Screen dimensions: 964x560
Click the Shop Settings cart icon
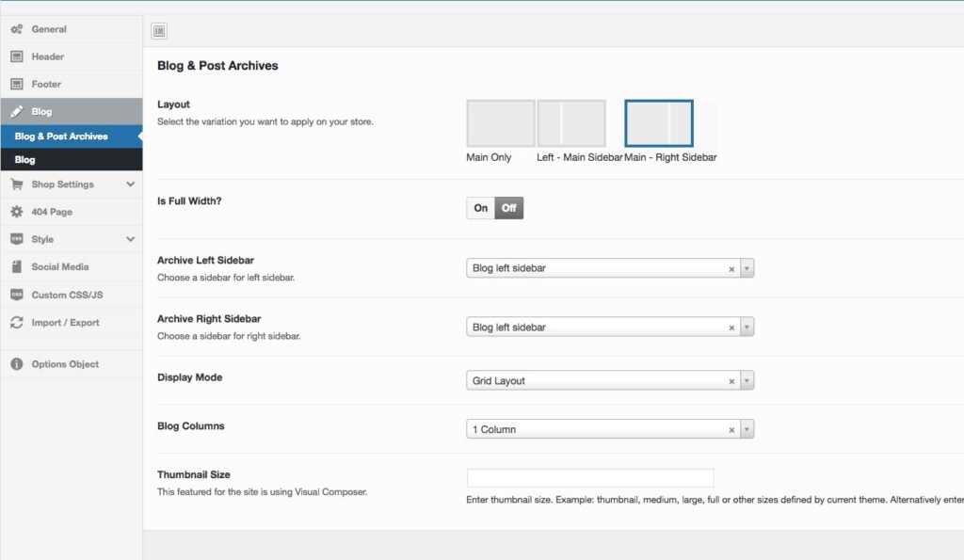17,184
